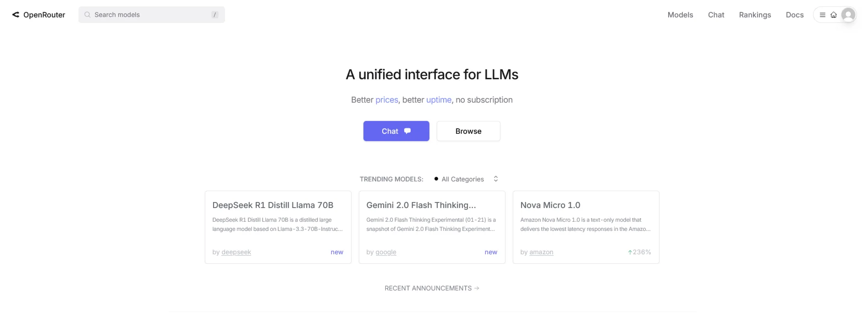Click the slash shortcut badge in search

pos(214,15)
